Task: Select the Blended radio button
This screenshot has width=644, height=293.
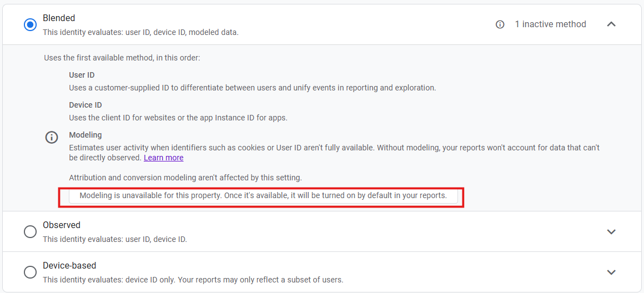Action: pos(31,25)
